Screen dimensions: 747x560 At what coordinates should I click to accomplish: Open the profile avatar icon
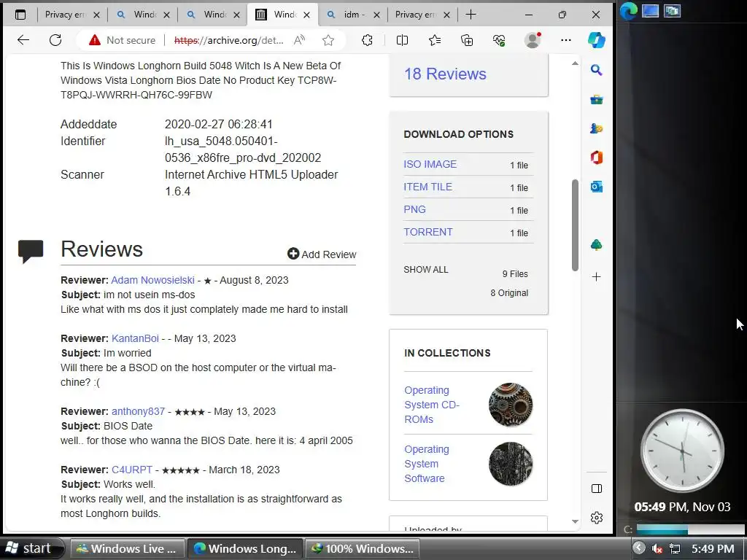point(532,40)
